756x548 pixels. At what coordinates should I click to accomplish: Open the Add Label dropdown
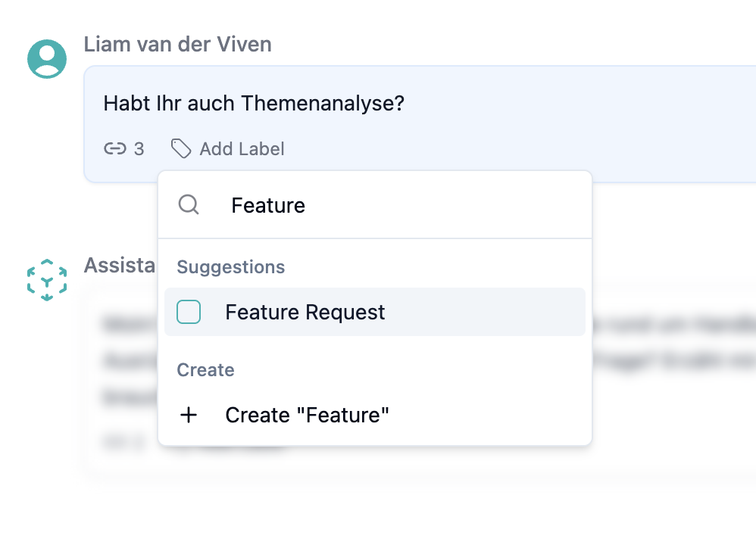click(x=227, y=149)
